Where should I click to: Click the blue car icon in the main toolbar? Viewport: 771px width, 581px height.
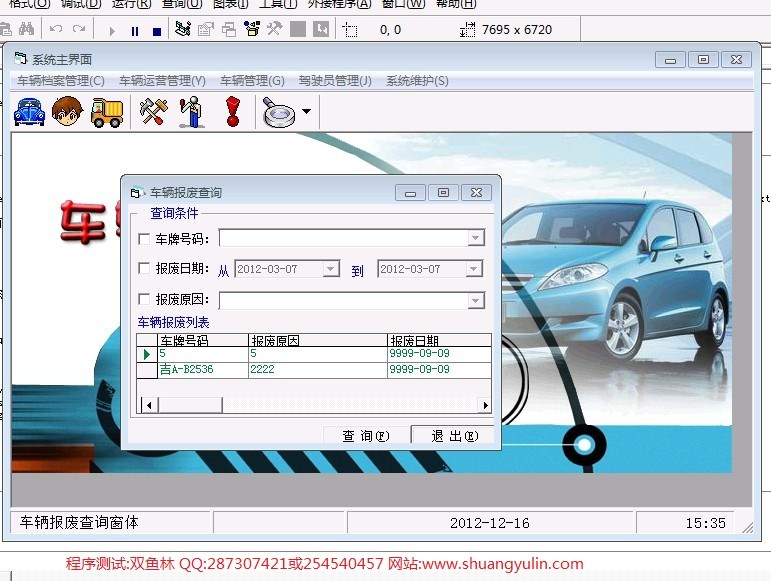click(30, 112)
